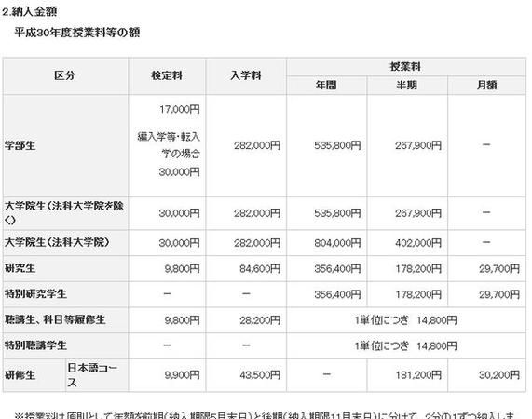Click "9,800円" in 聴講生、科目等履修生 row
Viewport: 532px width, 419px height.
pos(183,320)
